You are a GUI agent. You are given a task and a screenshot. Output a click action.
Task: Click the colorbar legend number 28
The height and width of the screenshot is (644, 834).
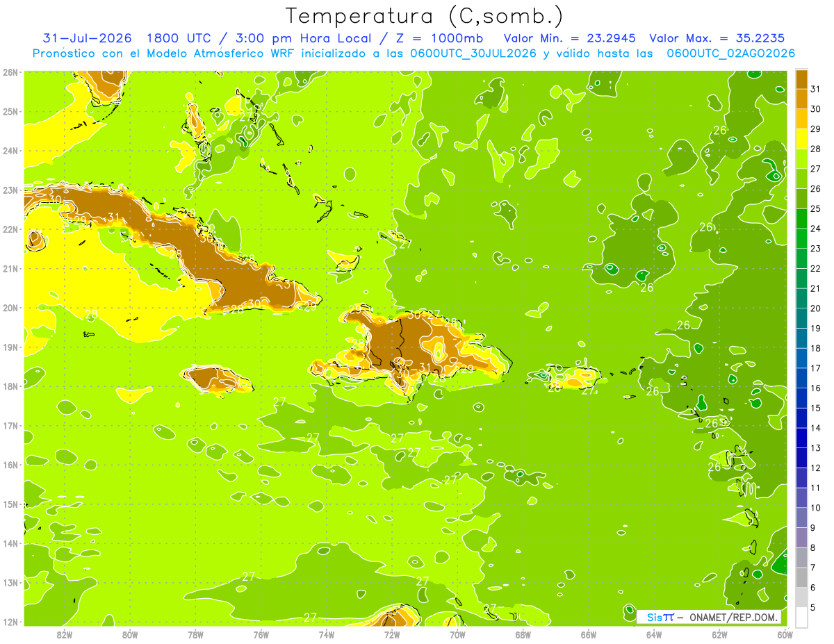tap(815, 149)
